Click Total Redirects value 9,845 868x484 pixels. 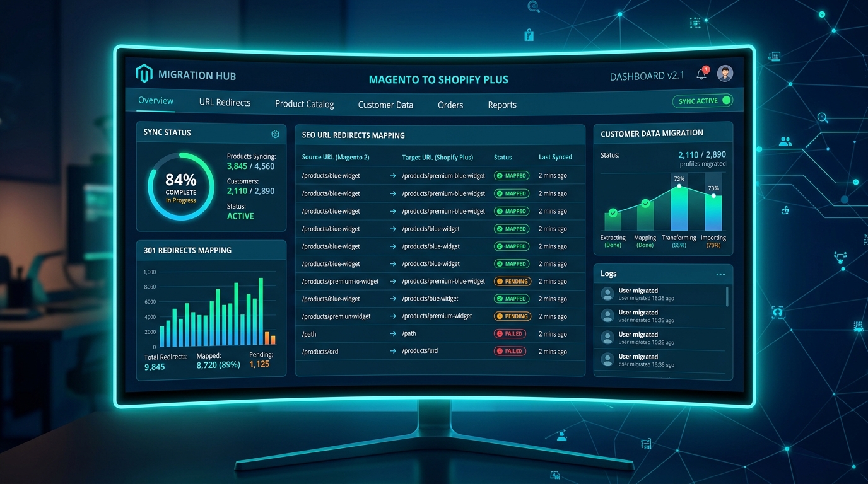(155, 367)
